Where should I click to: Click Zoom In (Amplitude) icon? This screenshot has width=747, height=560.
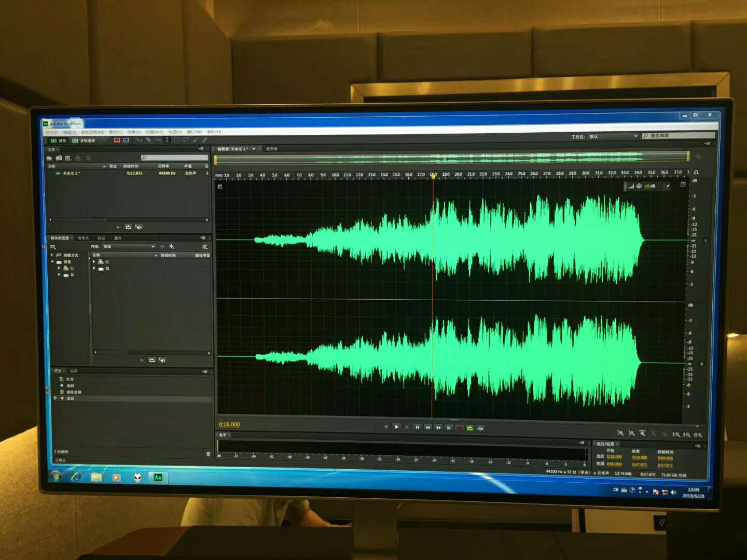tap(620, 433)
